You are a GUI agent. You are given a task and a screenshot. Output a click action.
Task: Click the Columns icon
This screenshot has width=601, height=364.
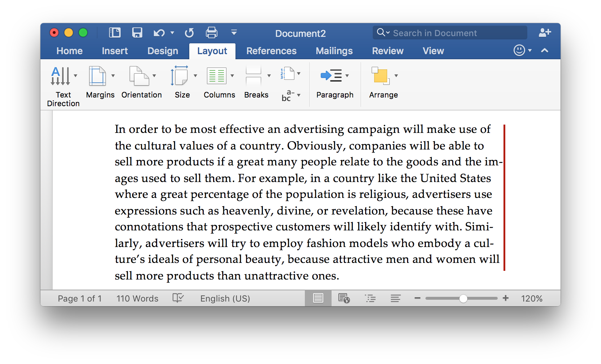tap(216, 76)
